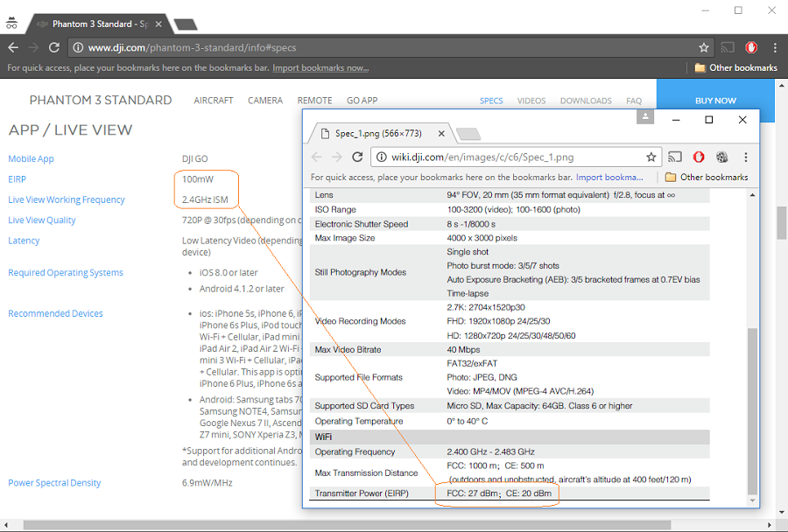Open REMOTE section in DJI nav

click(x=314, y=101)
